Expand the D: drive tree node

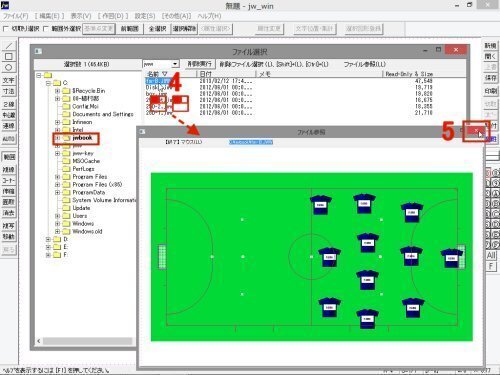coord(48,239)
